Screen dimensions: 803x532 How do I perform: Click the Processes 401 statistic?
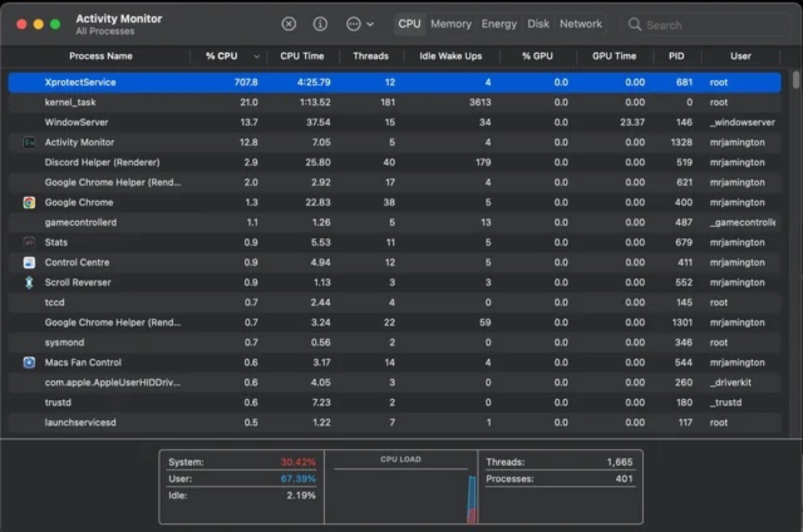[559, 479]
